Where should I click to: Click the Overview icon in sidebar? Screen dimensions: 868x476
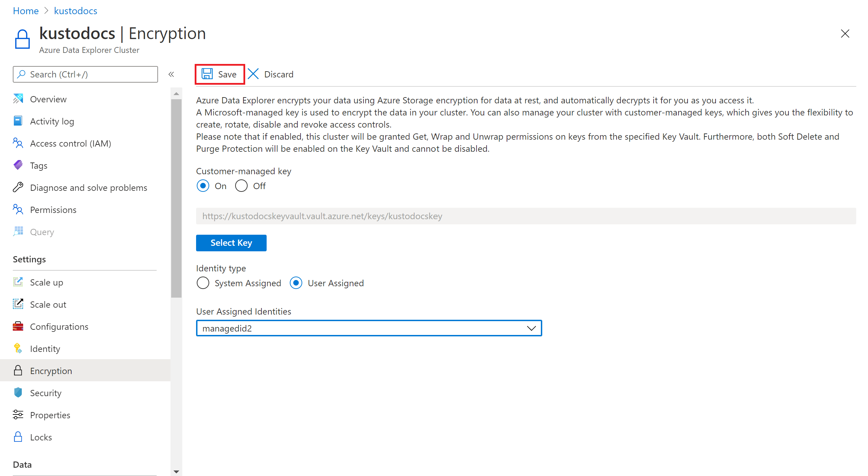pos(18,99)
